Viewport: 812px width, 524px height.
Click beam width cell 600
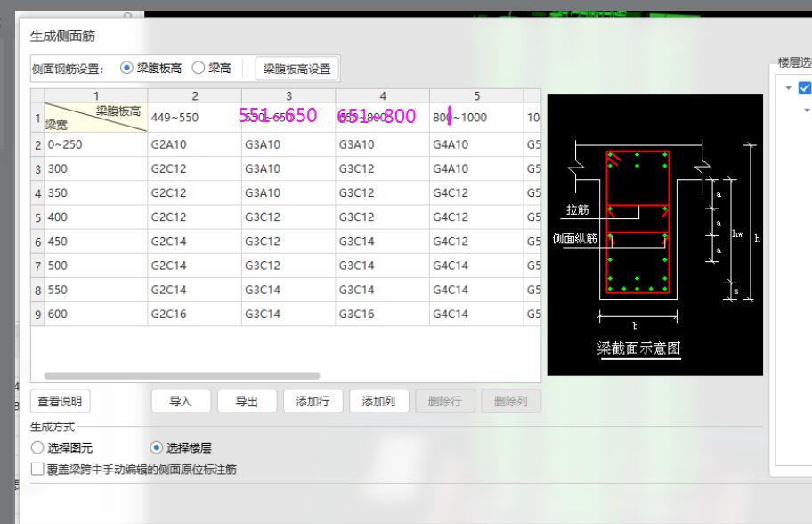[96, 314]
